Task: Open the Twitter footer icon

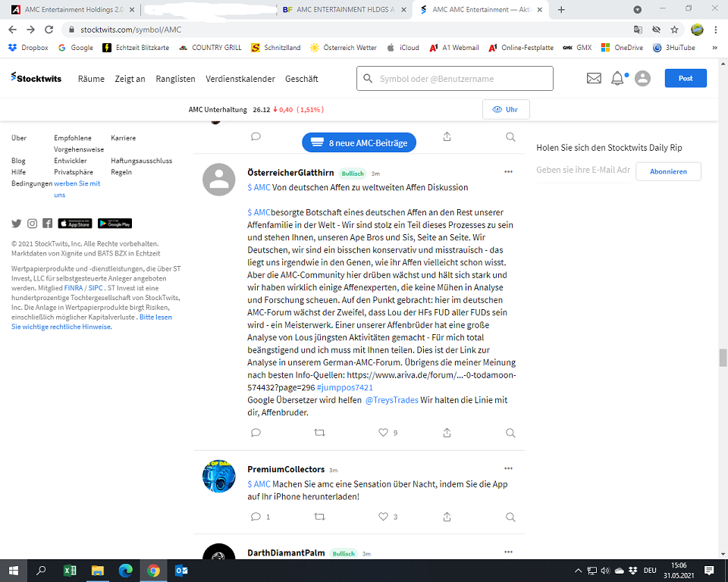Action: (x=16, y=224)
